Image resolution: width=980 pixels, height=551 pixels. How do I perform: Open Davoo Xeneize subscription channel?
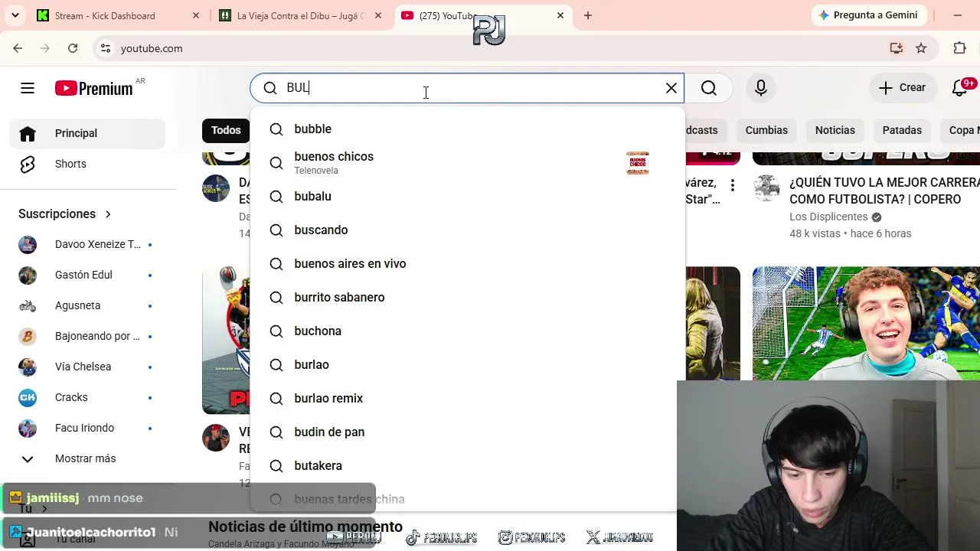(x=87, y=244)
